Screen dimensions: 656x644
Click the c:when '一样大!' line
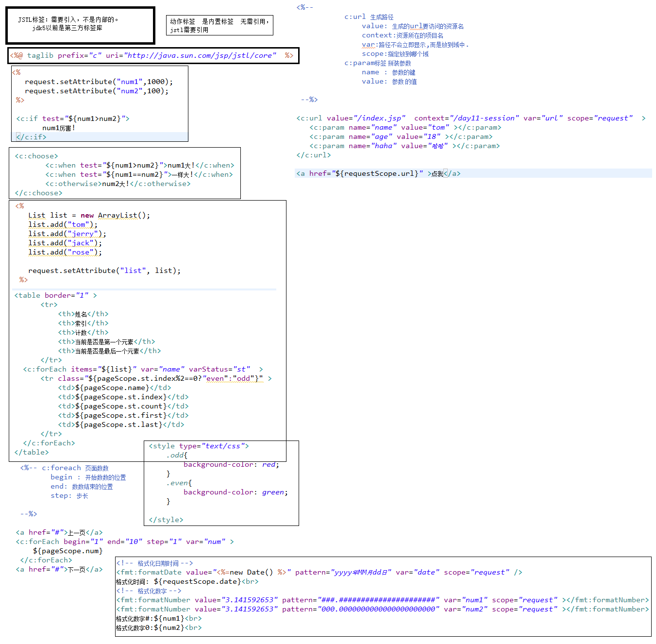139,174
